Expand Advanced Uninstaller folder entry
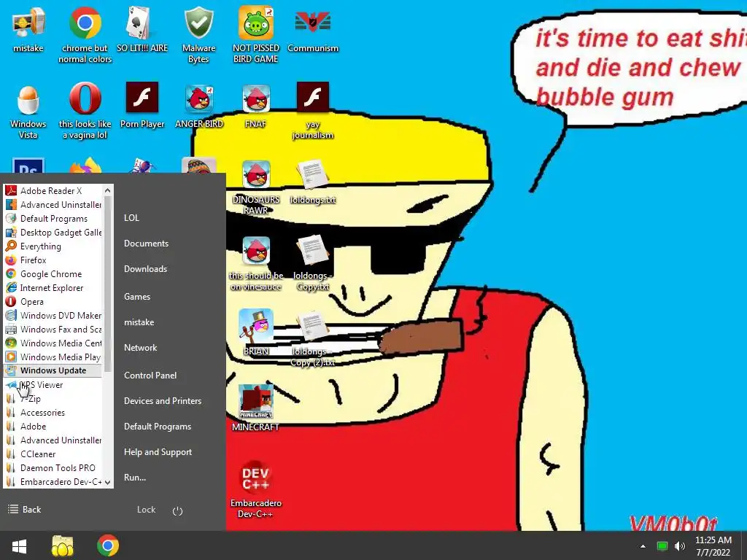Viewport: 747px width, 560px height. tap(53, 440)
